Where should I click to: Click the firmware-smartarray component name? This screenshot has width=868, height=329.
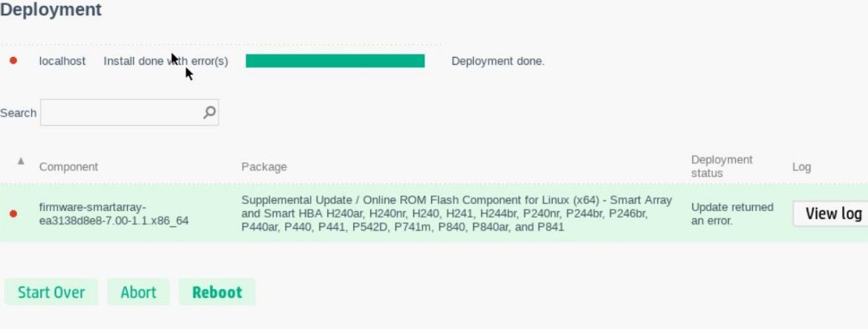point(114,214)
